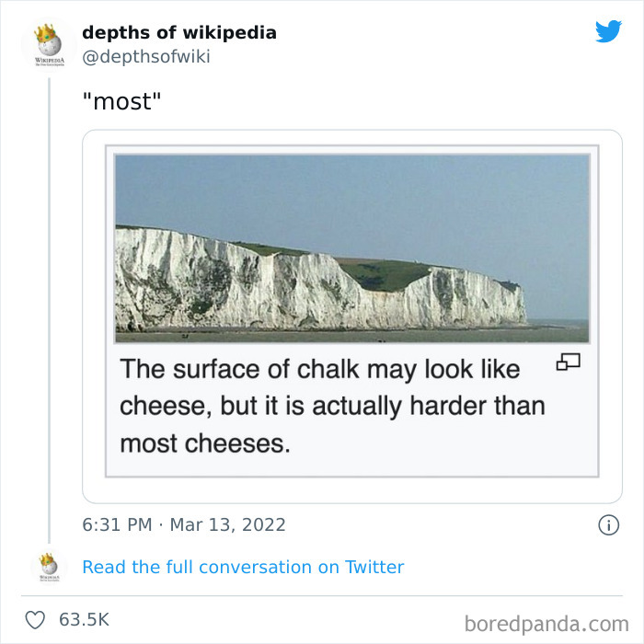The width and height of the screenshot is (644, 644).
Task: Click the chalk and cheese caption text
Action: pos(331,406)
